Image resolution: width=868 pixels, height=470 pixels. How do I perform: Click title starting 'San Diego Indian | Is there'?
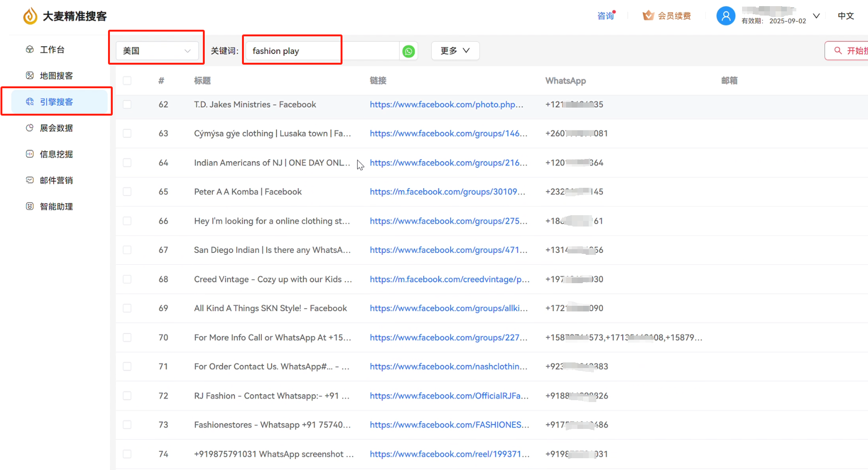[x=272, y=250]
